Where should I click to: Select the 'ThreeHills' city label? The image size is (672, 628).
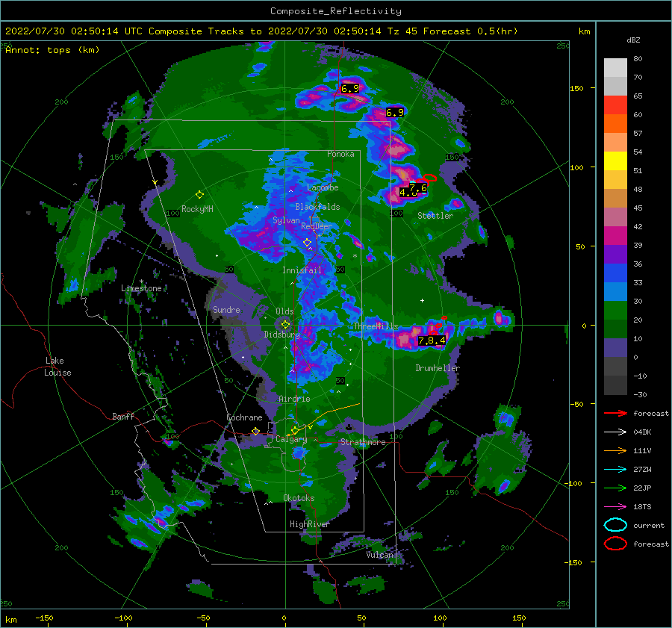(376, 326)
